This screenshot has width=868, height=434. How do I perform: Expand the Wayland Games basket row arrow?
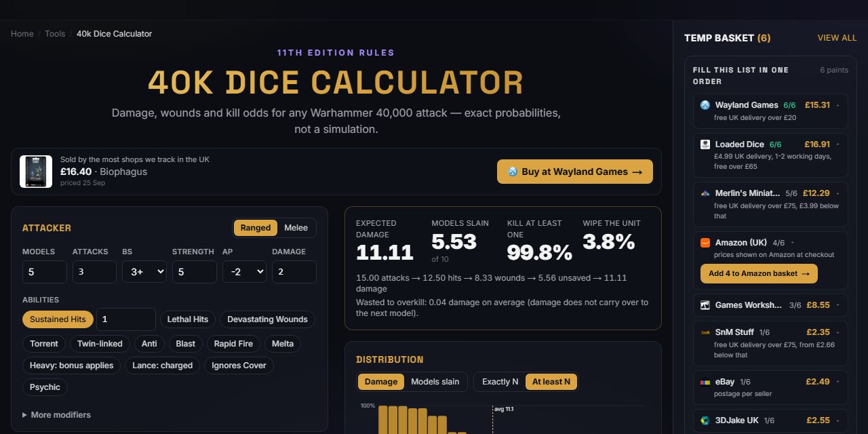click(838, 105)
